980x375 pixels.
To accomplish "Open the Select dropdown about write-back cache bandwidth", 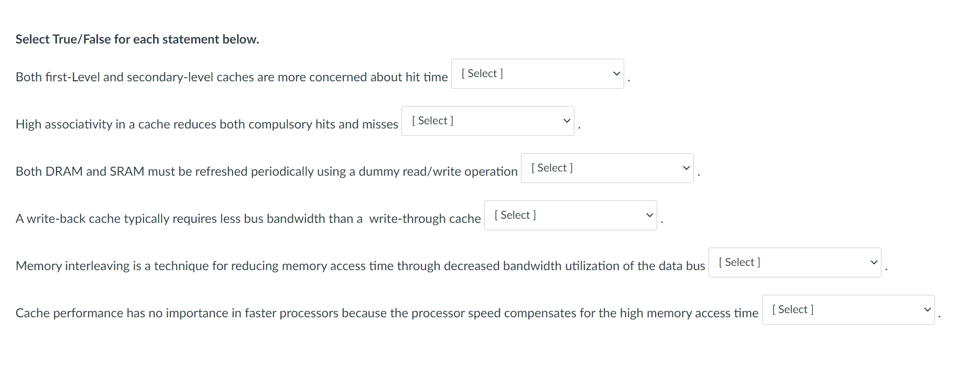I will point(570,215).
